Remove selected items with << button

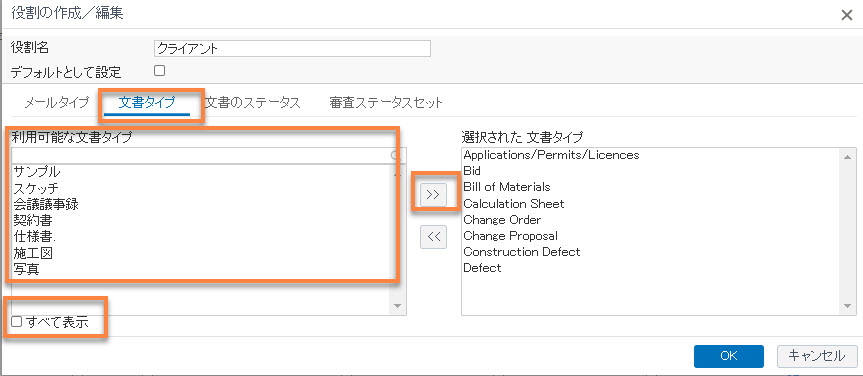pos(433,237)
